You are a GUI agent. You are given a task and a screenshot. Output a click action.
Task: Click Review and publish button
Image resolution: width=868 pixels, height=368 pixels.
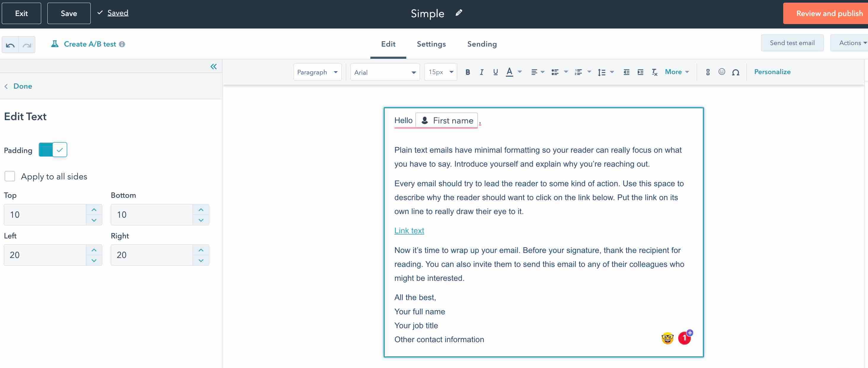tap(829, 13)
